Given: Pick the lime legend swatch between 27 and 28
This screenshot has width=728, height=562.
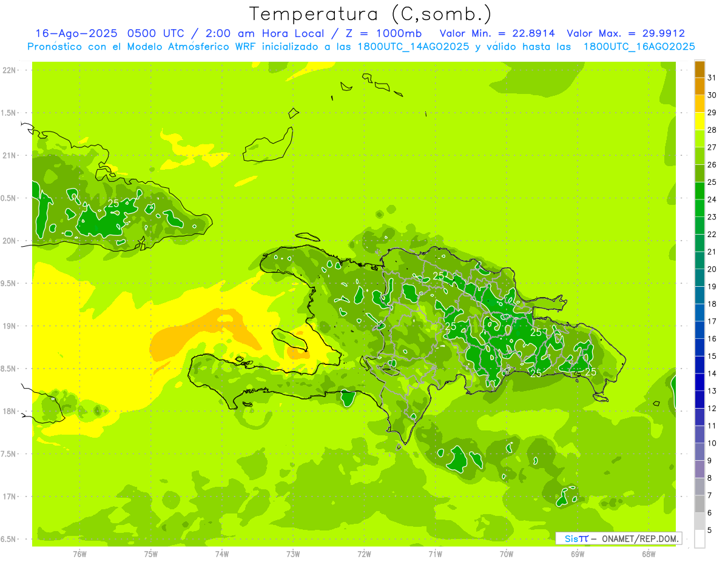Looking at the screenshot, I should point(699,139).
